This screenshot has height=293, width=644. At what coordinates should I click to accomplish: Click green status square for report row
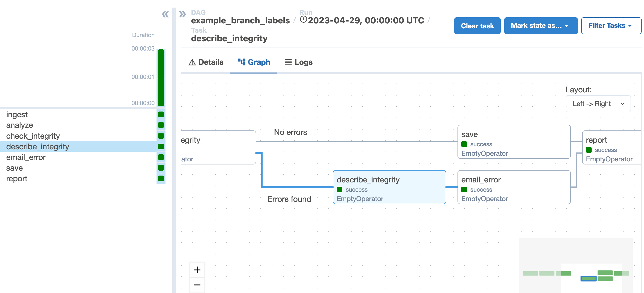161,178
